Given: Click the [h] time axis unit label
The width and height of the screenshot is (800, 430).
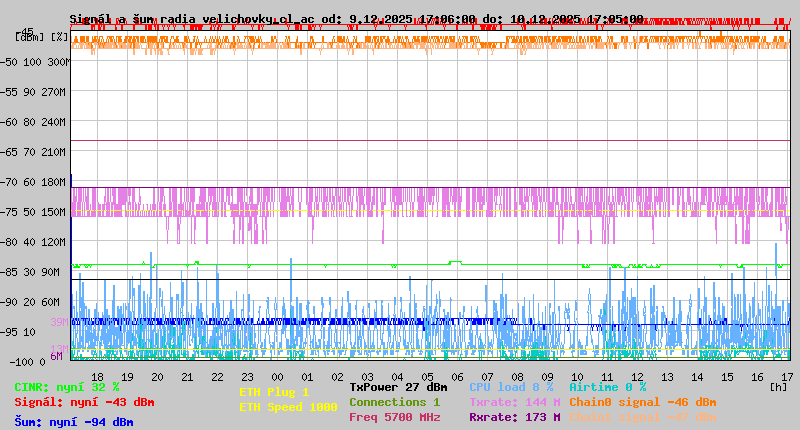Looking at the screenshot, I should click(778, 386).
